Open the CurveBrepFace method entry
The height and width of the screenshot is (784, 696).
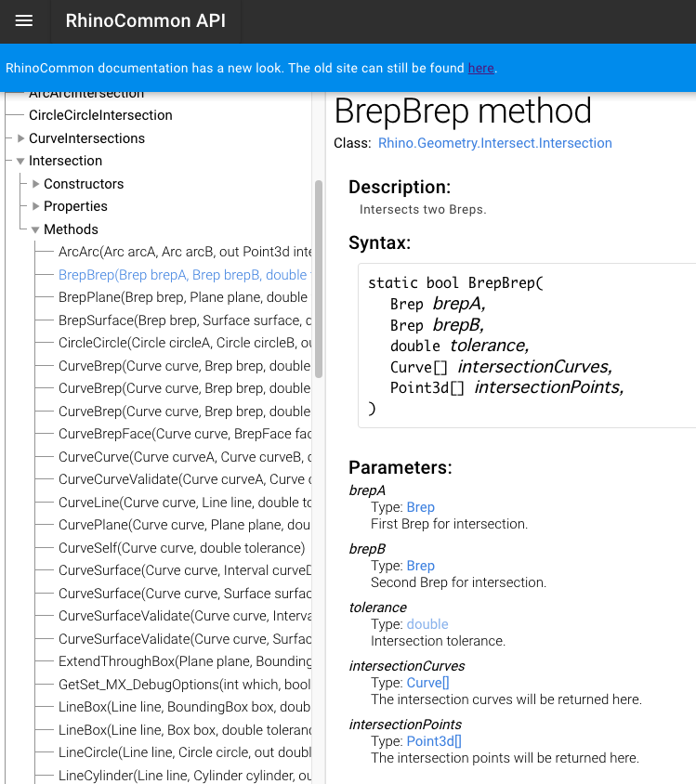click(x=185, y=434)
